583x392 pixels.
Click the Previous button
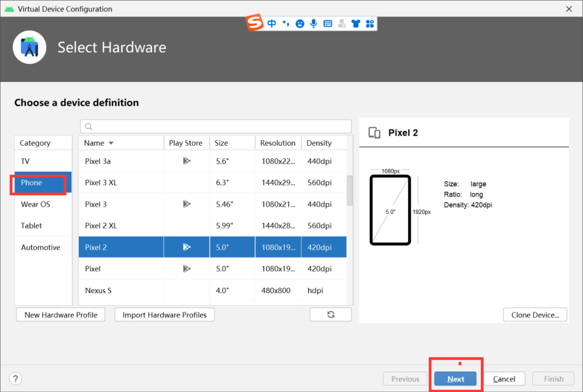405,379
